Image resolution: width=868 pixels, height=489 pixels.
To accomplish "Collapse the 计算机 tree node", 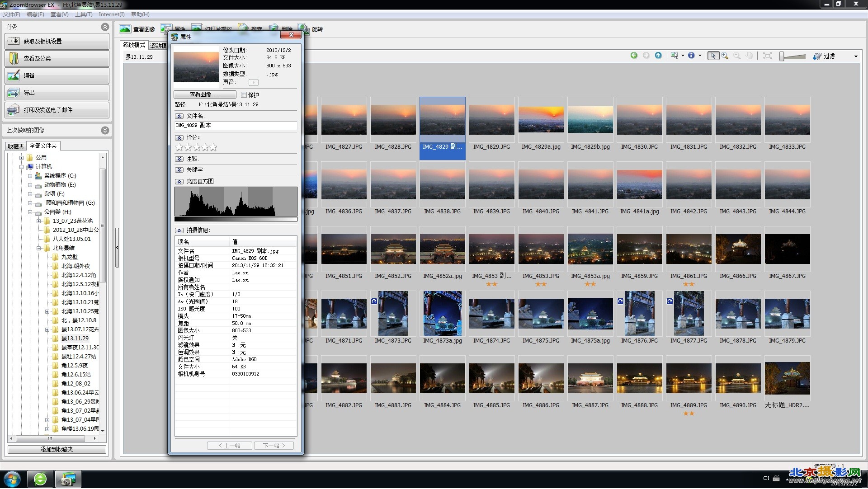I will coord(21,167).
